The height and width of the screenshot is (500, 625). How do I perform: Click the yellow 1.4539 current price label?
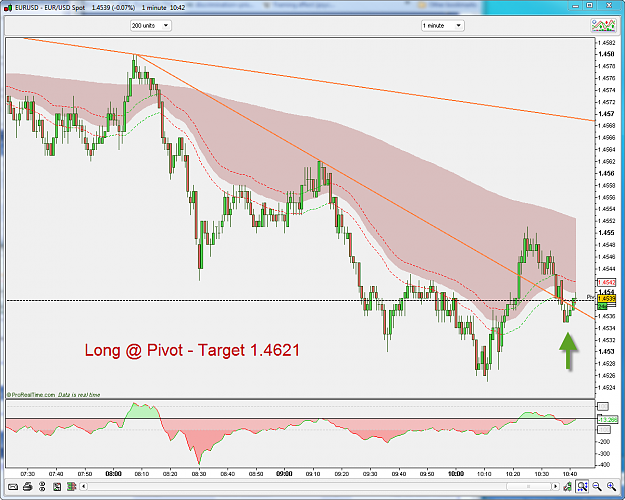[x=607, y=299]
